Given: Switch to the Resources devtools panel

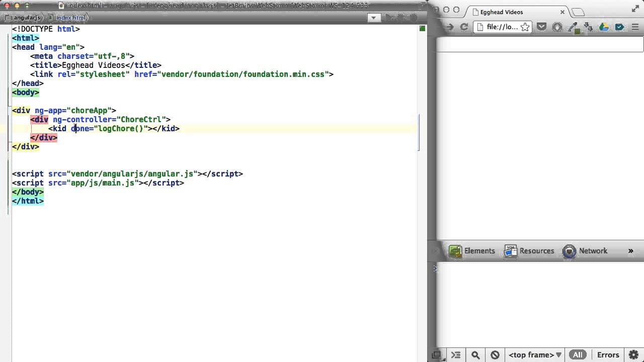Looking at the screenshot, I should click(529, 251).
